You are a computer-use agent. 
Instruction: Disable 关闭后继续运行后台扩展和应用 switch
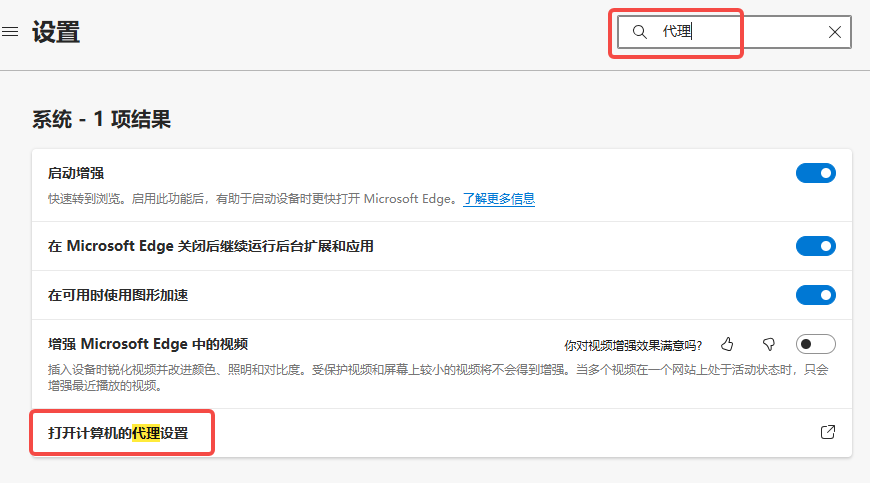(x=816, y=246)
